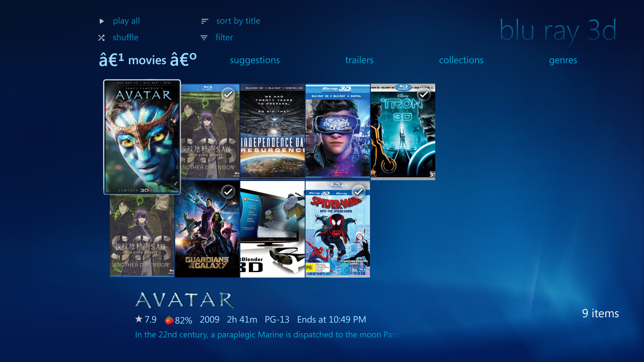Viewport: 644px width, 362px height.
Task: Open the filter options
Action: (224, 38)
